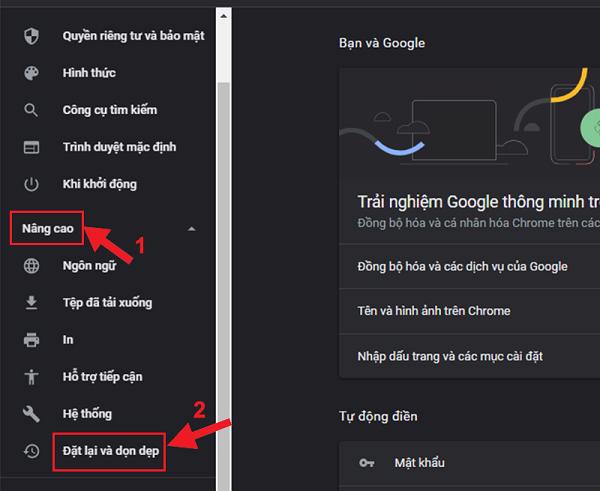Click the accessibility figure icon
The image size is (600, 491).
32,377
